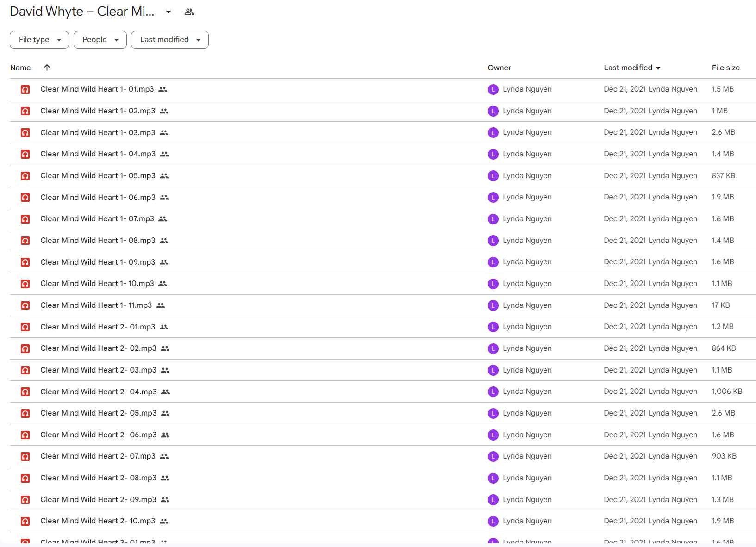Open the folder title dropdown arrow
The width and height of the screenshot is (756, 547).
click(x=169, y=12)
